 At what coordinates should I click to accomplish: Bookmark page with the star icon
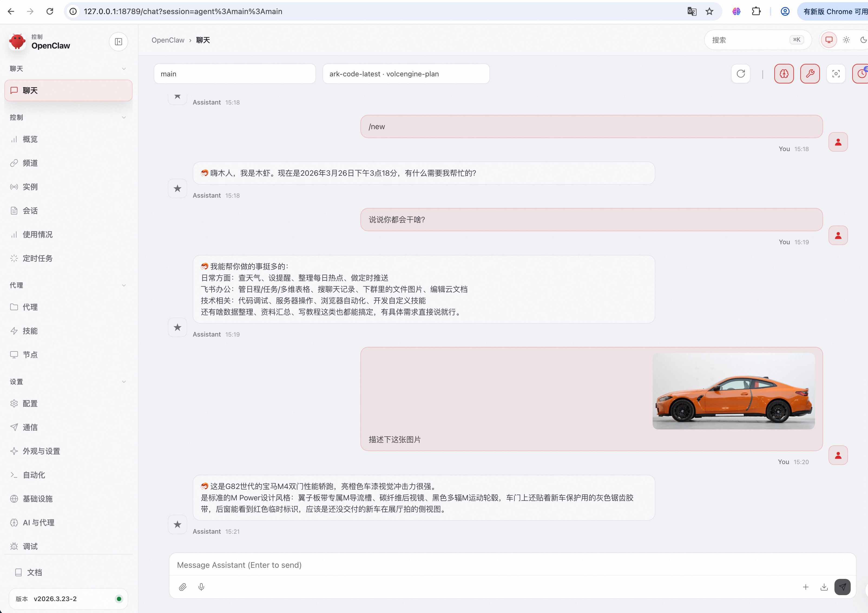[x=709, y=11]
